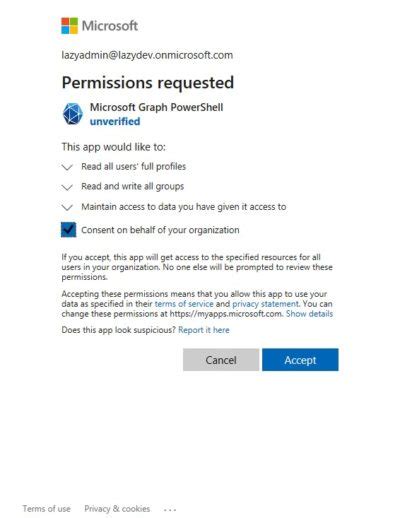Screen dimensions: 400x518
Task: Click the Show details link
Action: click(309, 314)
